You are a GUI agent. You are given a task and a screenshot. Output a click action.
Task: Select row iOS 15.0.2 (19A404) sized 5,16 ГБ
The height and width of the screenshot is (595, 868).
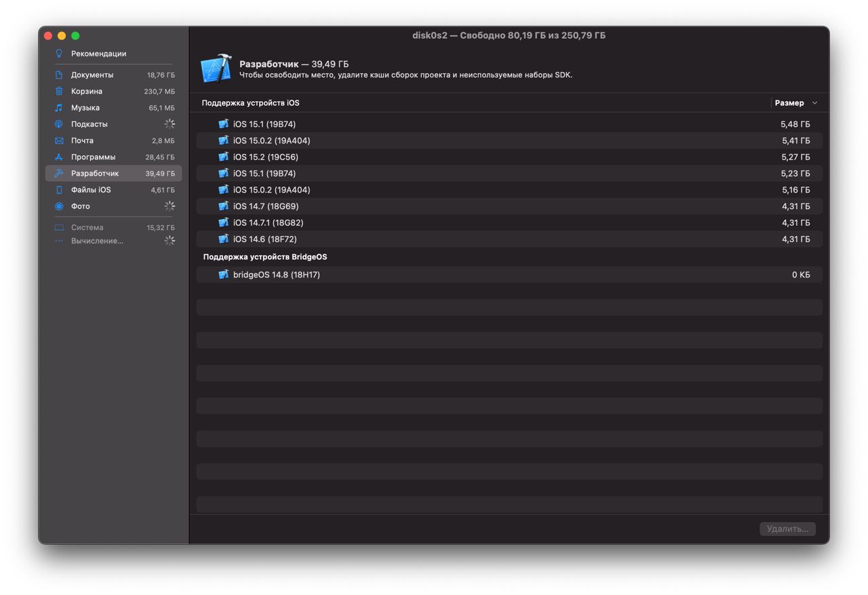(x=509, y=190)
